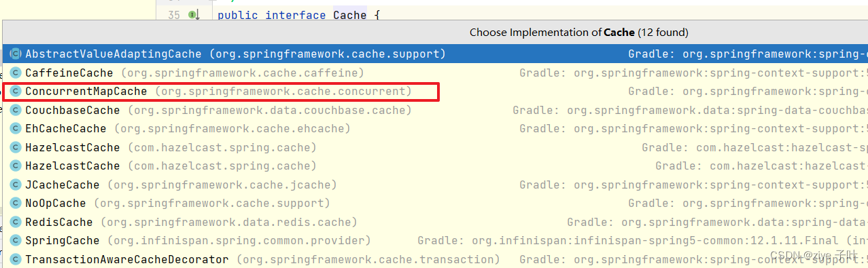The image size is (868, 268).
Task: Select AbstractValueAdaptingCache implementation
Action: (435, 54)
